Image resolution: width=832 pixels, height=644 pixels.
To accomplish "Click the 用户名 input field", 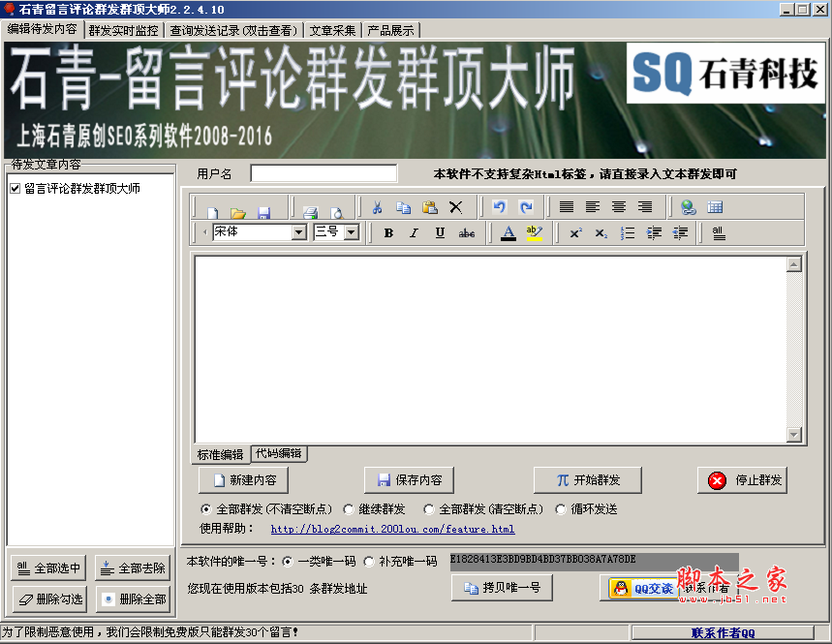I will click(324, 173).
